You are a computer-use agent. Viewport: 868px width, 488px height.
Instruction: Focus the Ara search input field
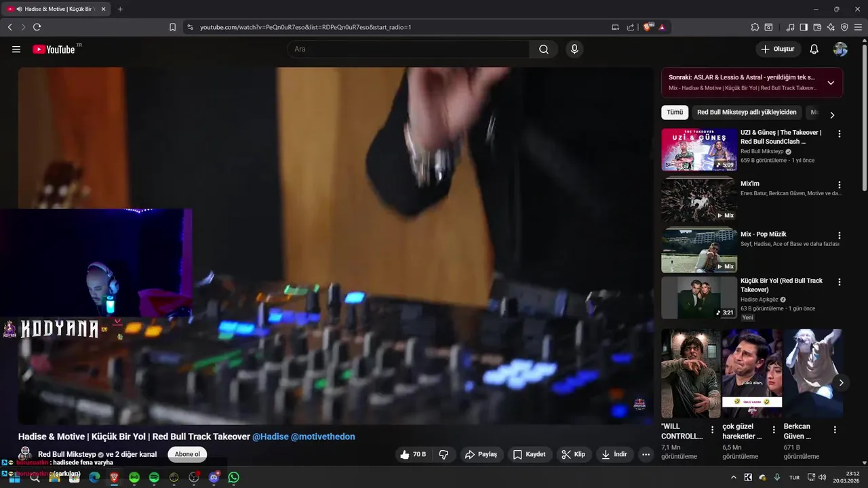pyautogui.click(x=409, y=49)
